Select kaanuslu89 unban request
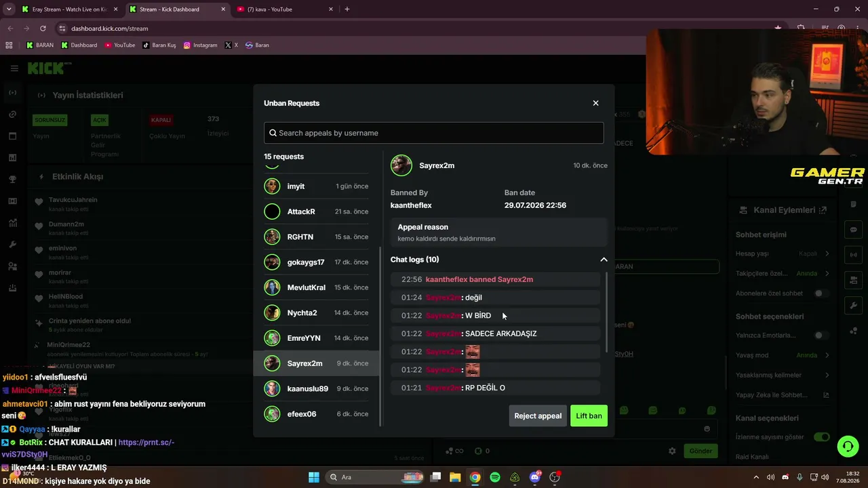 tap(317, 388)
